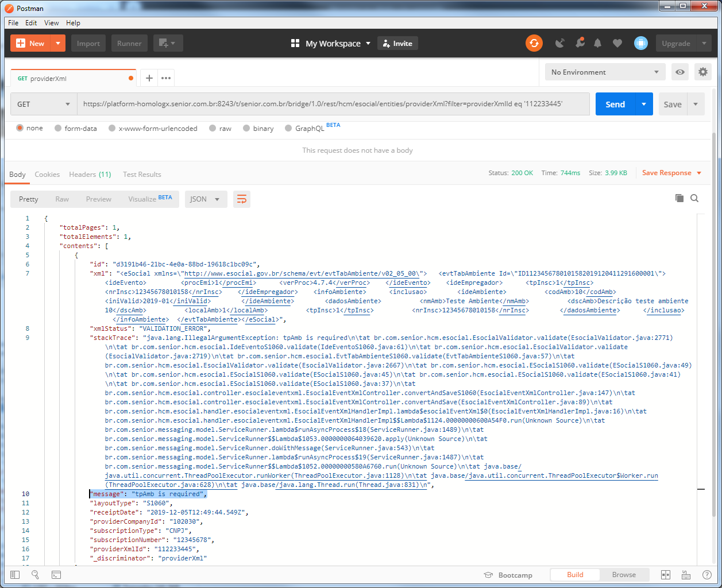722x588 pixels.
Task: Open the GET method dropdown
Action: click(44, 104)
